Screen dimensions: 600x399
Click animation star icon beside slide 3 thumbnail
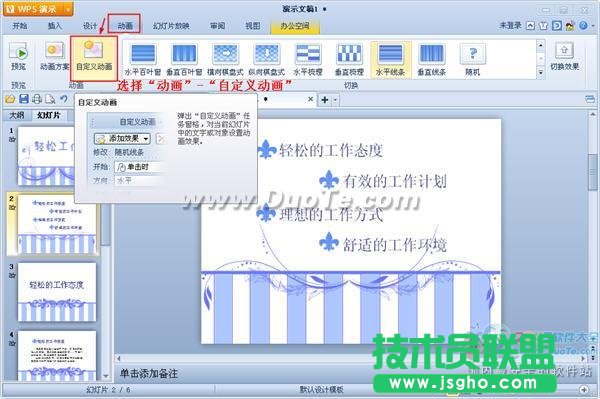pyautogui.click(x=12, y=275)
